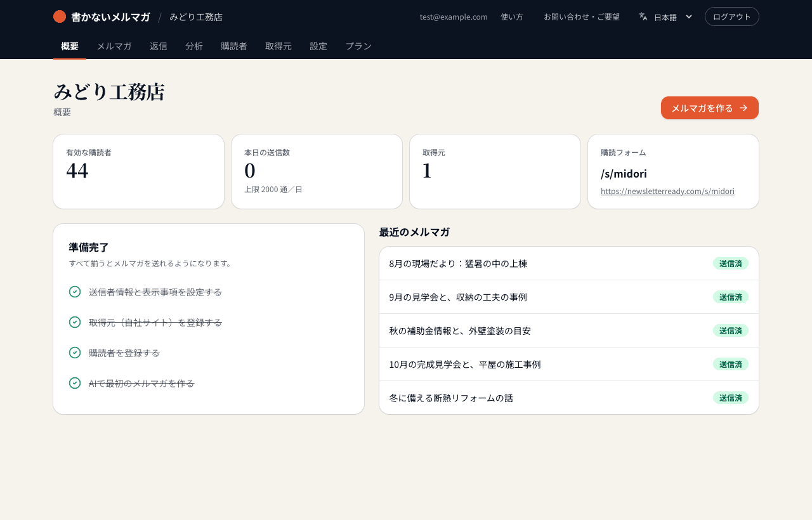The image size is (812, 520).
Task: Open newsletter 9月の見学会と、収納の工夫の事例
Action: (569, 297)
